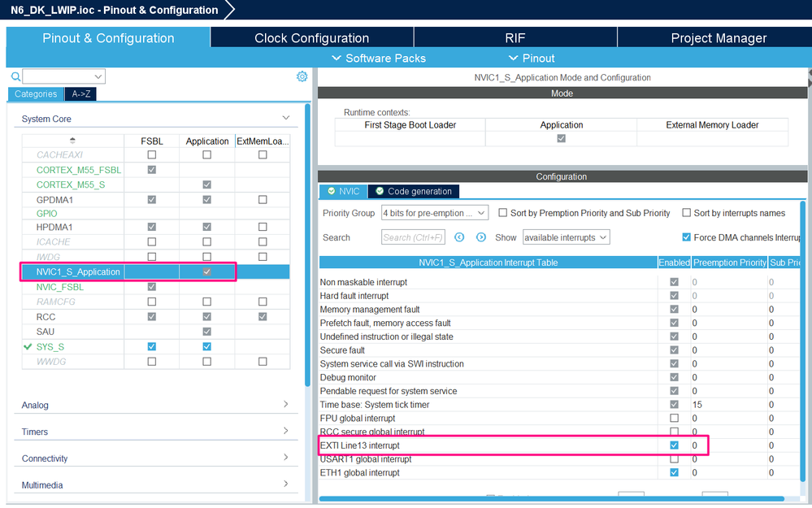812x508 pixels.
Task: Open the settings gear icon
Action: click(302, 76)
